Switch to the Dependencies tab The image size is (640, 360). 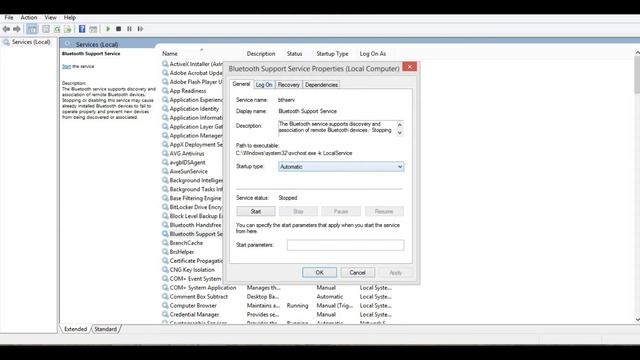point(321,85)
